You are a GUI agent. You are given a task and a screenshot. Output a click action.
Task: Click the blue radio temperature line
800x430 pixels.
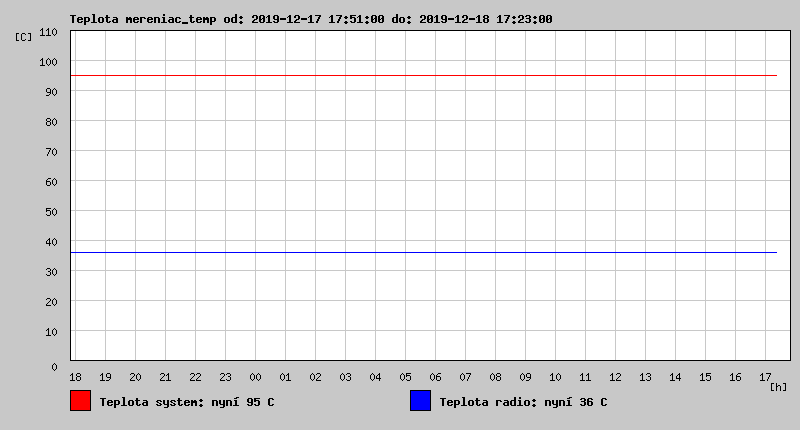coord(423,252)
